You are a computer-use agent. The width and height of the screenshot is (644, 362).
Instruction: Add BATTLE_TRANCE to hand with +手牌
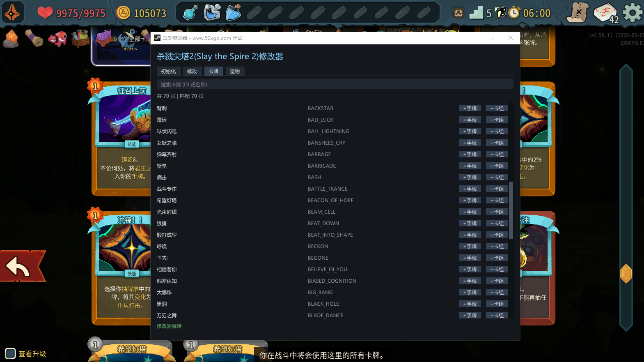coord(470,189)
